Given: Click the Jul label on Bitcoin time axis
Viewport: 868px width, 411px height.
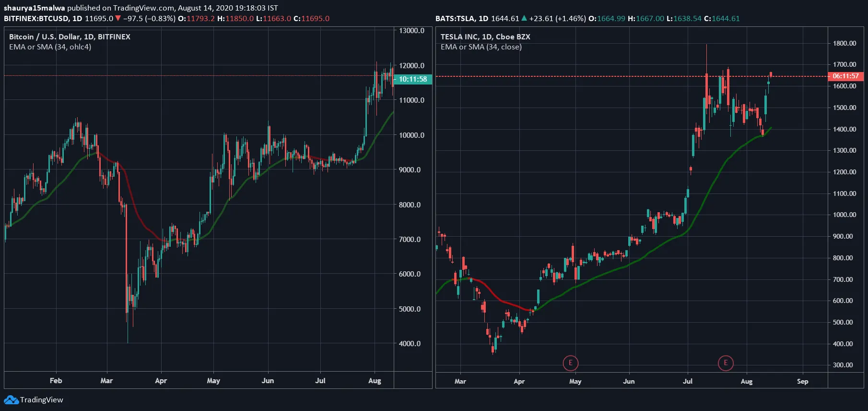Looking at the screenshot, I should (320, 380).
